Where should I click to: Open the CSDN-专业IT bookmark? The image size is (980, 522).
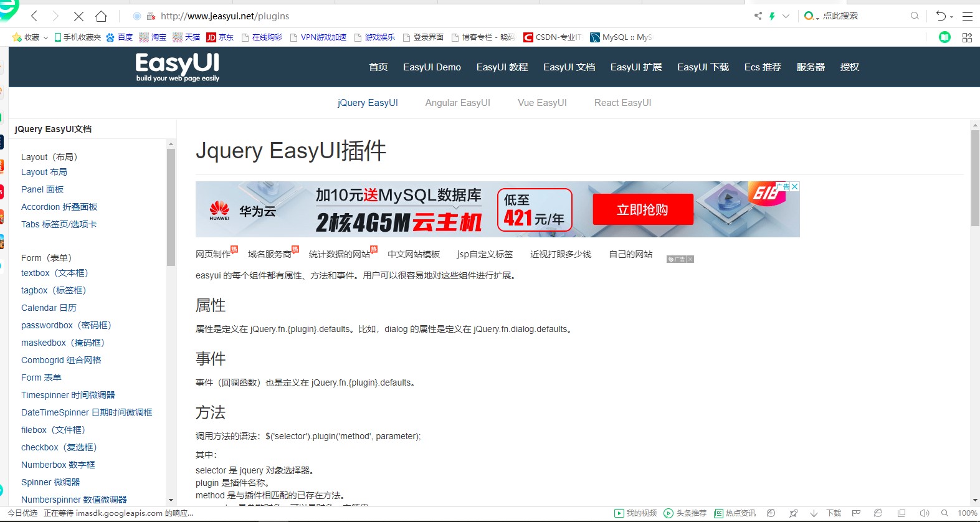pos(552,37)
